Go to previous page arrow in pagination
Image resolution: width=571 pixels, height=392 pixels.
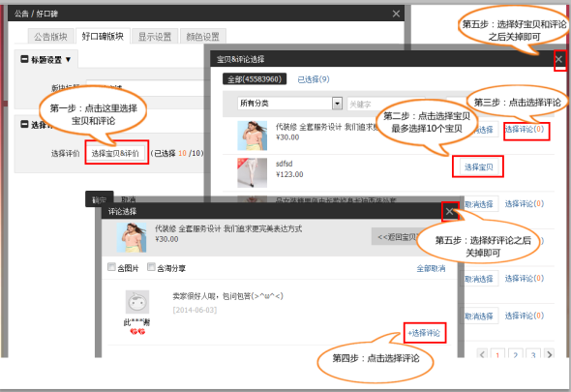[482, 353]
